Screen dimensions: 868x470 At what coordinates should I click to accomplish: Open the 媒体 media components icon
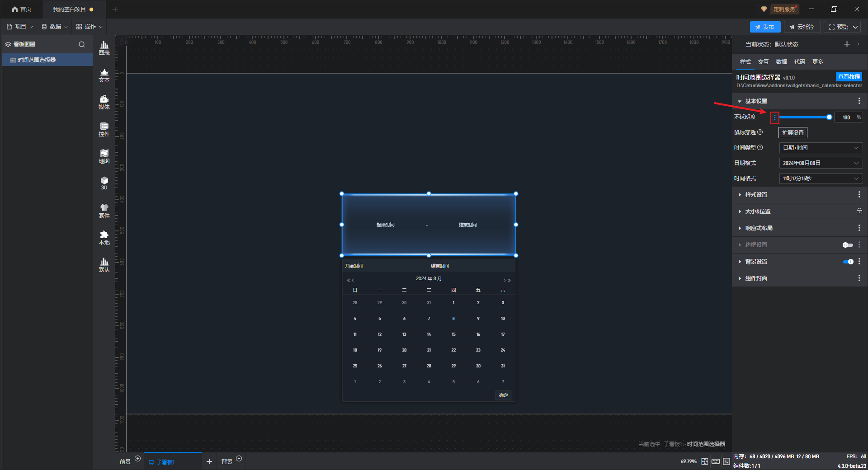pos(104,102)
